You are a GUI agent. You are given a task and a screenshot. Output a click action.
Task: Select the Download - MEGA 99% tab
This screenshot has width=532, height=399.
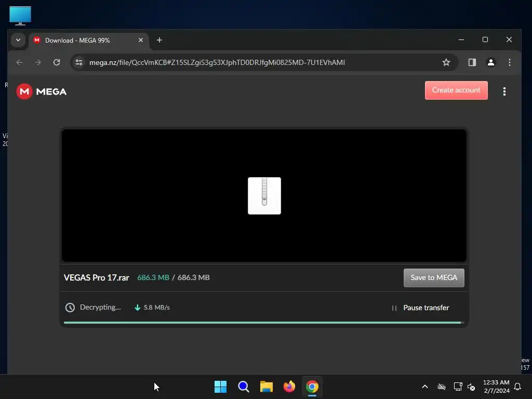[x=88, y=41]
